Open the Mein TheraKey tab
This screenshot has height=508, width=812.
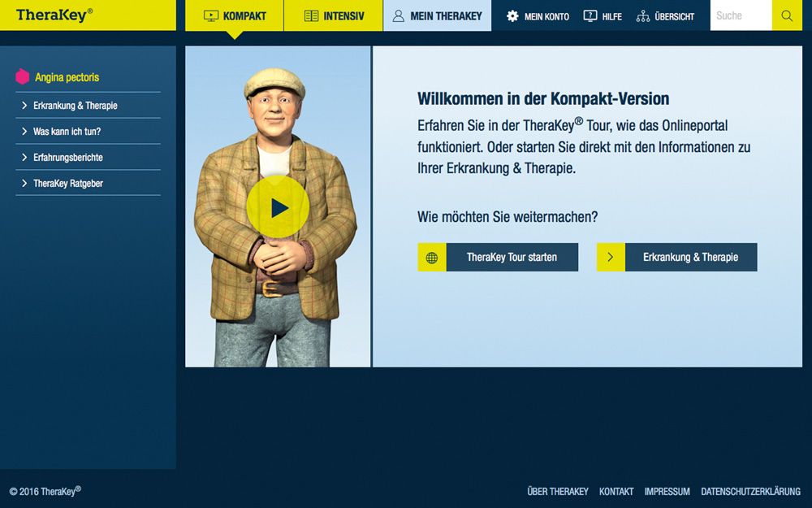(x=437, y=15)
